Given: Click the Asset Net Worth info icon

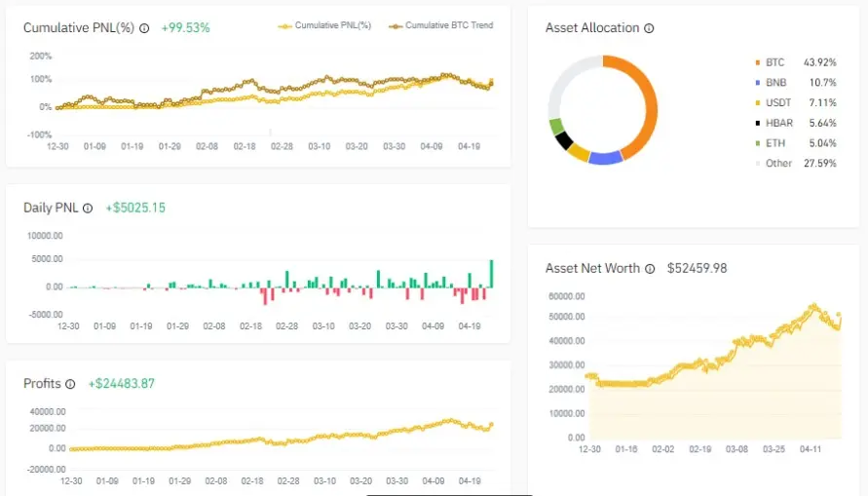Looking at the screenshot, I should 650,269.
